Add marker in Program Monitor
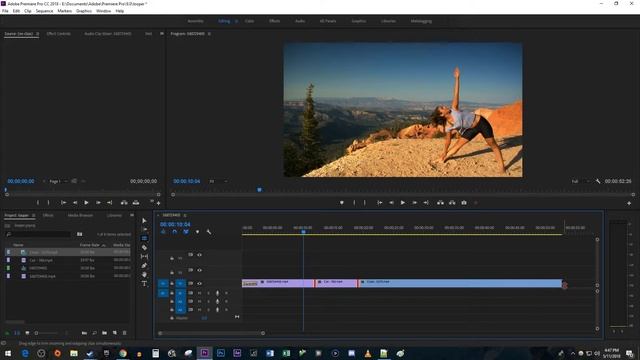 (x=342, y=202)
